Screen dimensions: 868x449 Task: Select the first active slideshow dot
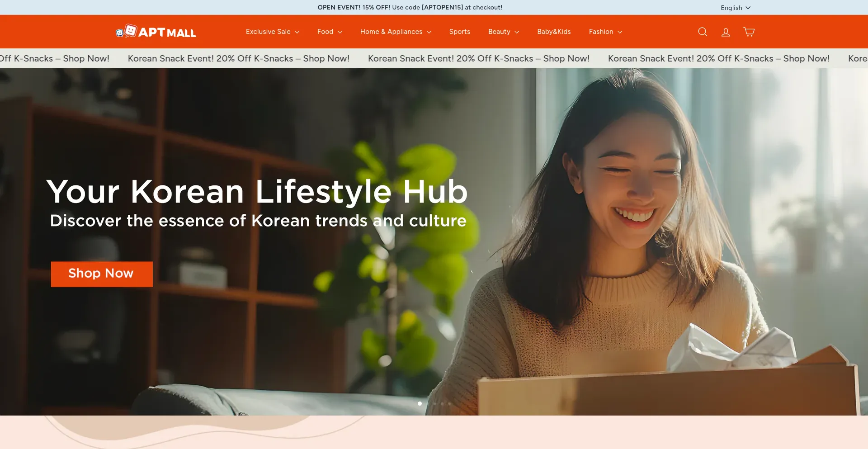[420, 403]
